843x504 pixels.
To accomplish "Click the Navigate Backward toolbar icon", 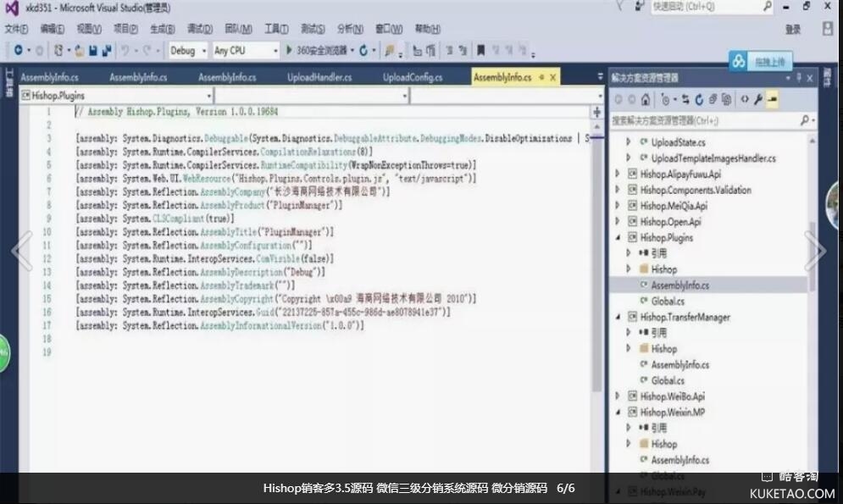I will tap(18, 50).
